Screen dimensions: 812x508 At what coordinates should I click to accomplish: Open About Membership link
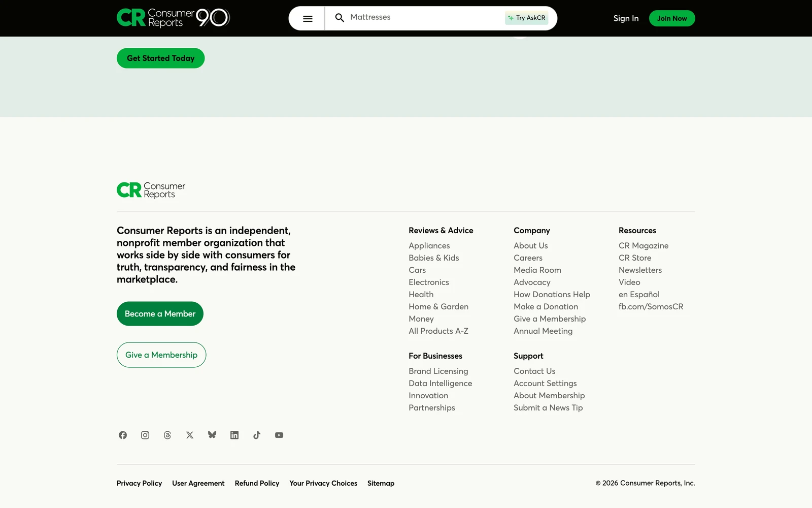tap(549, 396)
